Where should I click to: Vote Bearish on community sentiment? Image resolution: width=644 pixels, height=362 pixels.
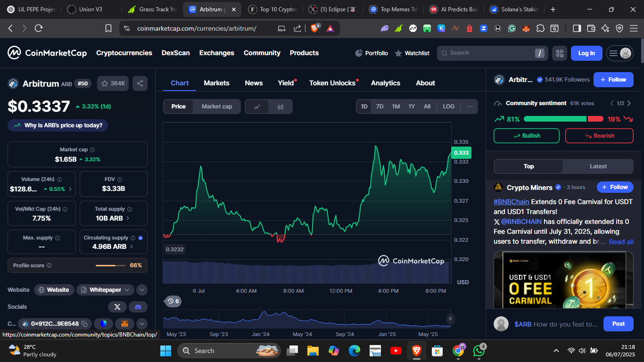click(599, 136)
